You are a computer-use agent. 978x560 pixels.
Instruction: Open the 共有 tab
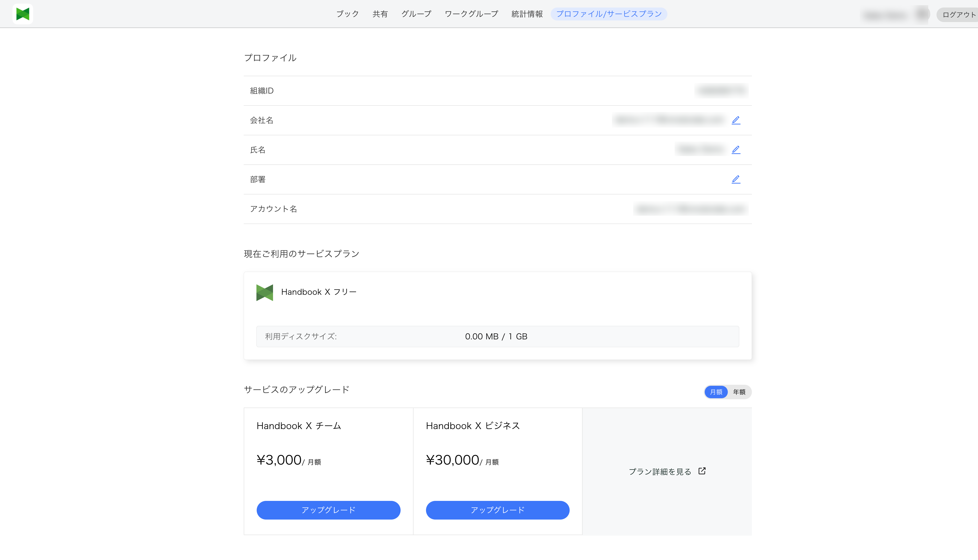point(380,14)
